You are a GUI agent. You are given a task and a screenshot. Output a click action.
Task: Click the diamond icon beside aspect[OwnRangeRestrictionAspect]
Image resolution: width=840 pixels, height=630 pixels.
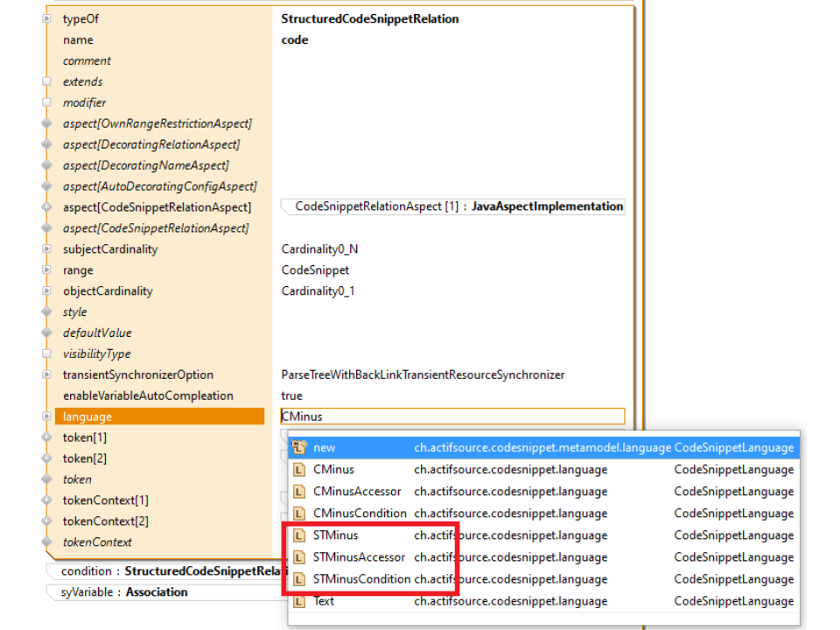point(47,123)
